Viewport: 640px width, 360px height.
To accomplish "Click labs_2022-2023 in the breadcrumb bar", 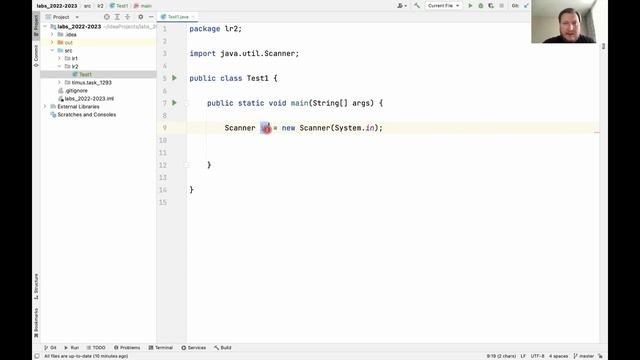I will pyautogui.click(x=57, y=6).
